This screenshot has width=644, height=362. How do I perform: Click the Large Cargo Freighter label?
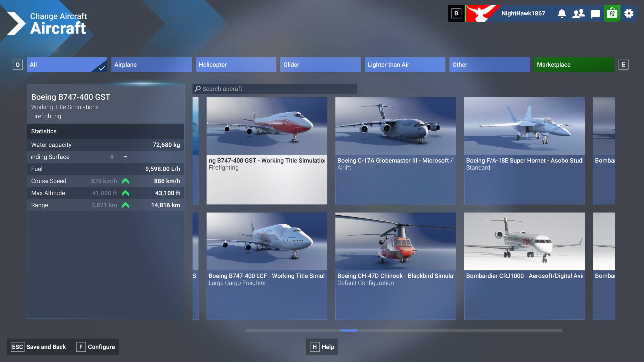[x=237, y=283]
